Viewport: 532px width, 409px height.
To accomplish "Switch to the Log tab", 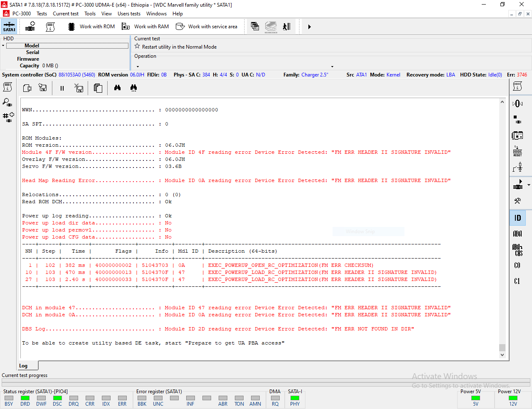I will (28, 366).
